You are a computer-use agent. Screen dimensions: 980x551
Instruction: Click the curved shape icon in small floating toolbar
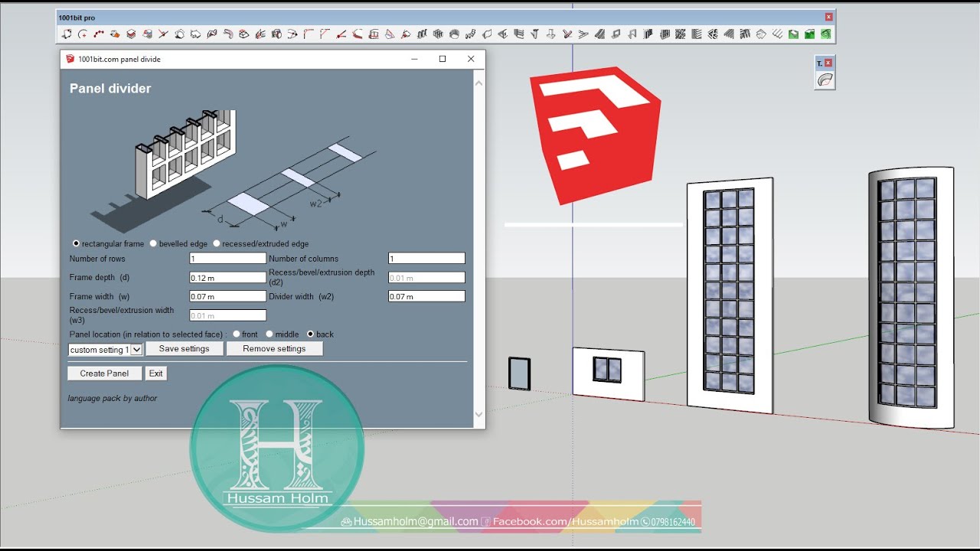point(825,80)
